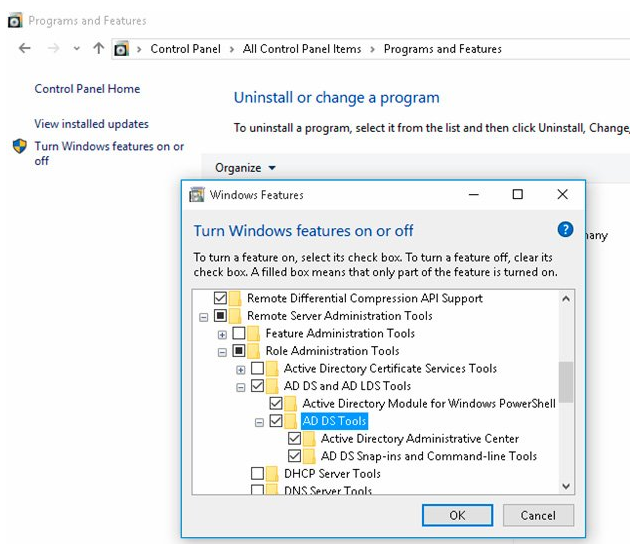Click folder icon of Feature Administration Tools
The image size is (631, 547).
(x=254, y=334)
